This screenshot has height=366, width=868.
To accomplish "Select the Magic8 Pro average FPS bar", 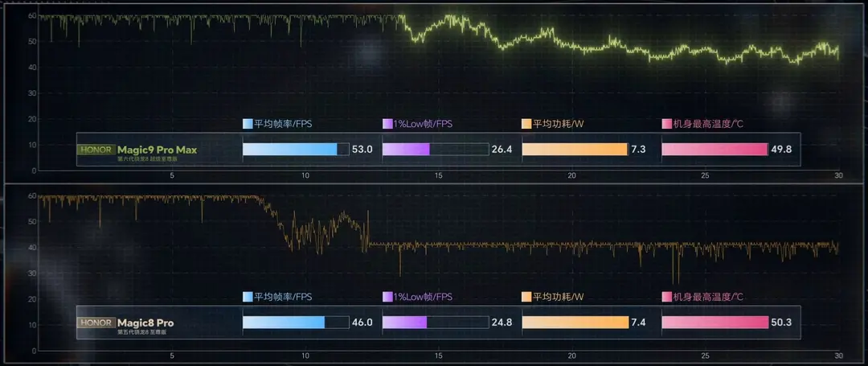I will coord(296,323).
